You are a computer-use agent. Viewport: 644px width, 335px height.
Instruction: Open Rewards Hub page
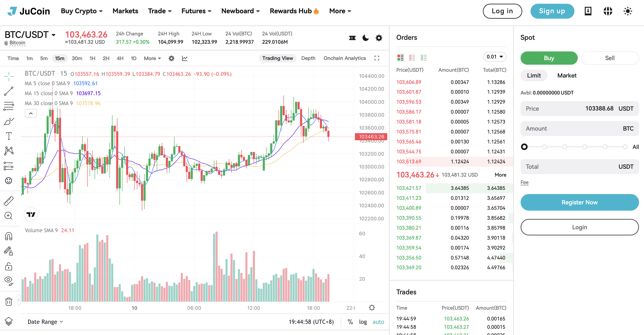coord(294,11)
